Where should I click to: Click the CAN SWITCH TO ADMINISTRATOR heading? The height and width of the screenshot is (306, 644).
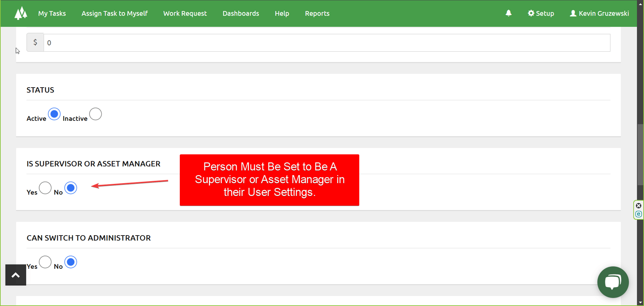(x=89, y=238)
